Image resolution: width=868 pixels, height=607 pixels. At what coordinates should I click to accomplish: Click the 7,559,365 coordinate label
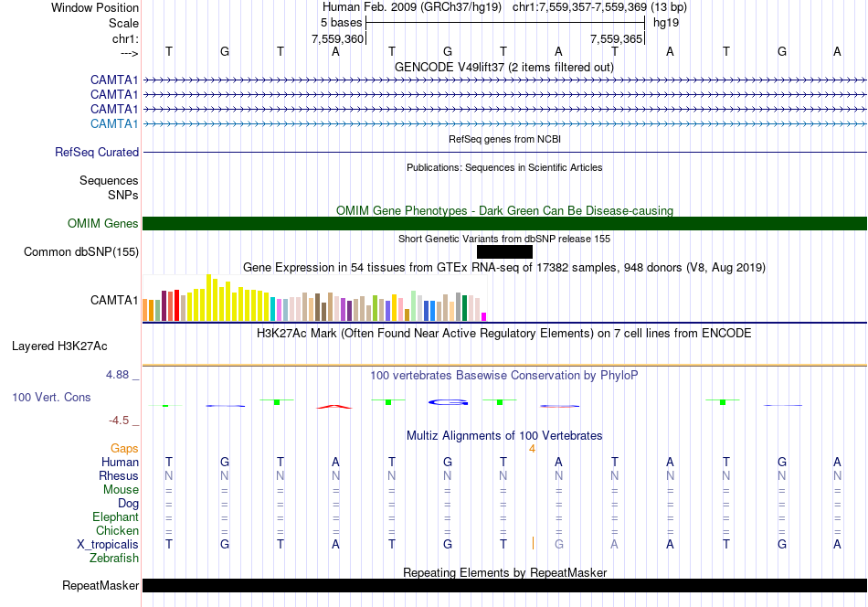coord(616,38)
